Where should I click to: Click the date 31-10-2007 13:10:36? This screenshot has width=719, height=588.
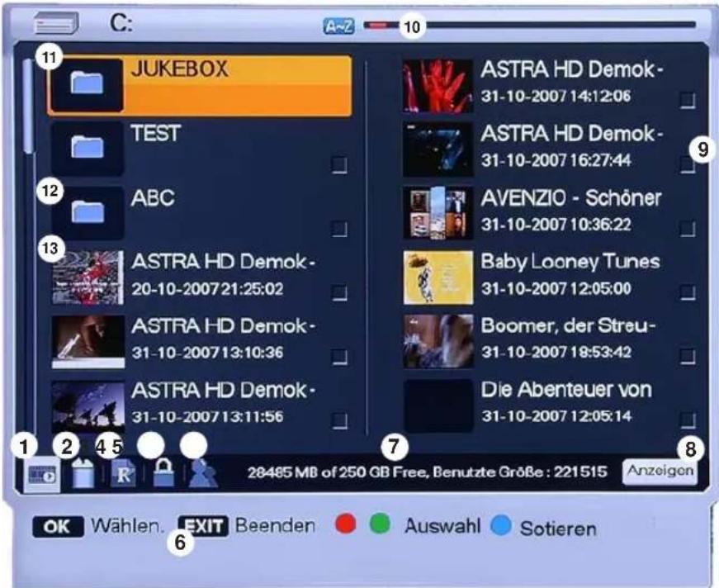[207, 353]
